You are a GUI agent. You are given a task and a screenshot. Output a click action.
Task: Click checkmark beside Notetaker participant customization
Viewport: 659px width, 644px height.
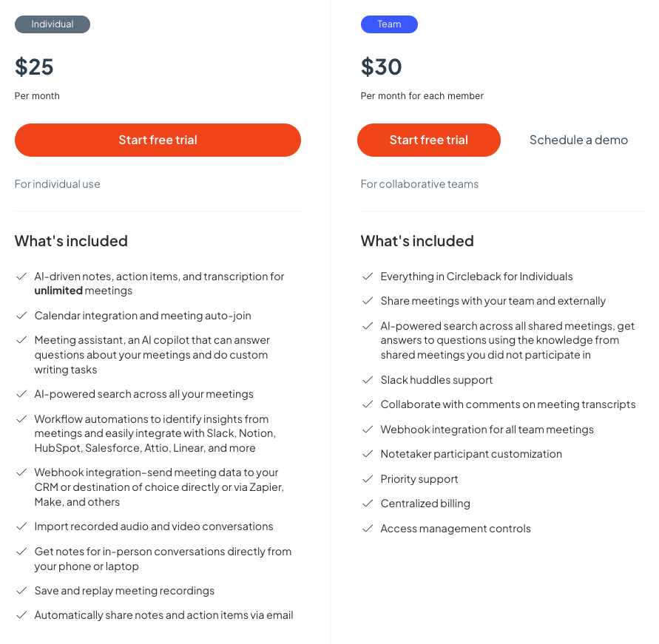point(368,454)
